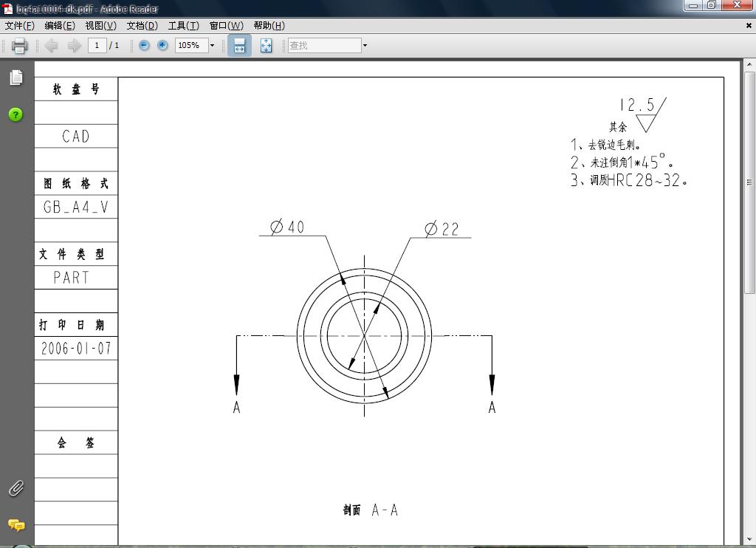Click the Ø40 dimension label
Image resolution: width=756 pixels, height=548 pixels.
pos(287,227)
